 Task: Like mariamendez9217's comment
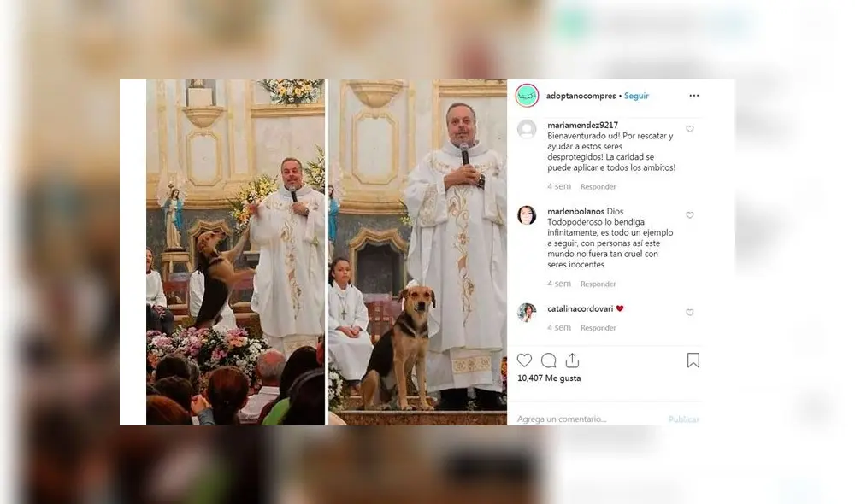coord(690,129)
